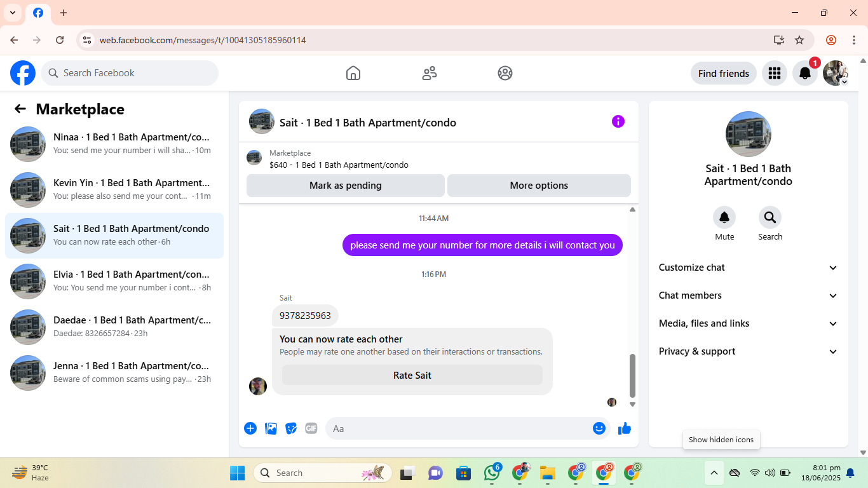868x488 pixels.
Task: Open the Task View taskbar icon
Action: coord(407,473)
